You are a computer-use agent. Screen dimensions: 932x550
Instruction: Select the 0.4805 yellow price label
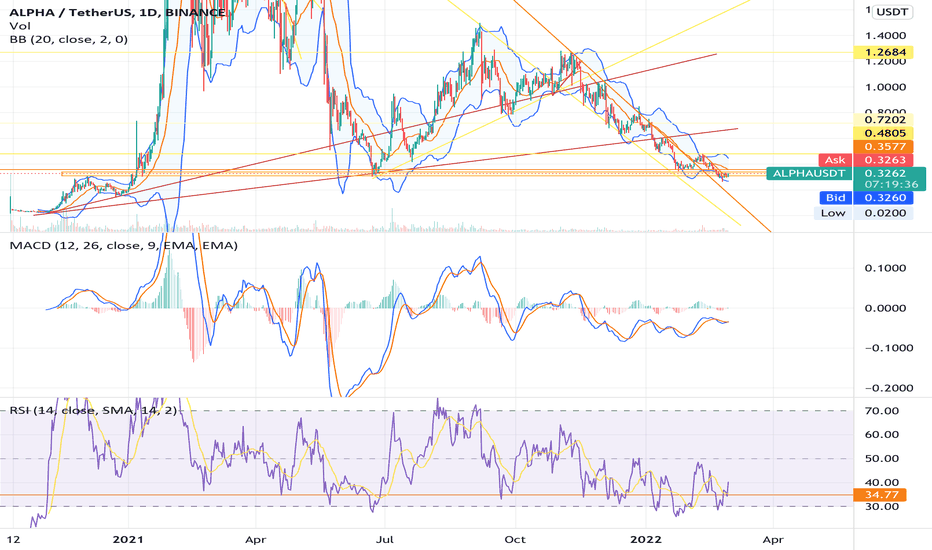tap(885, 133)
